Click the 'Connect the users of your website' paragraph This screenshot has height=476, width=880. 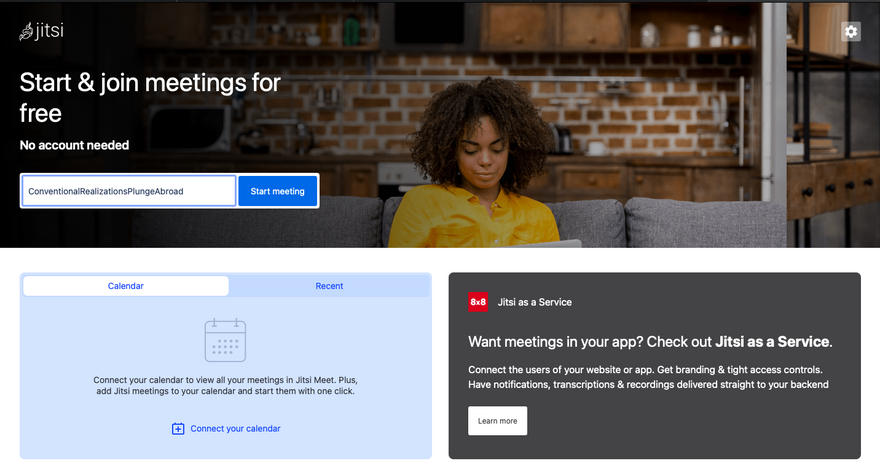tap(648, 377)
